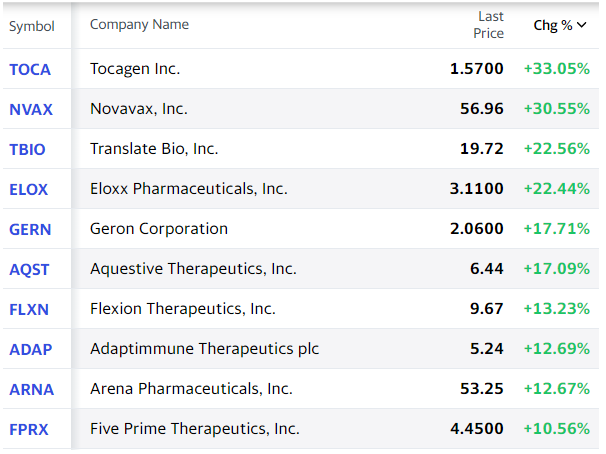Open the NVAX ticker link
The height and width of the screenshot is (454, 606).
coord(30,109)
